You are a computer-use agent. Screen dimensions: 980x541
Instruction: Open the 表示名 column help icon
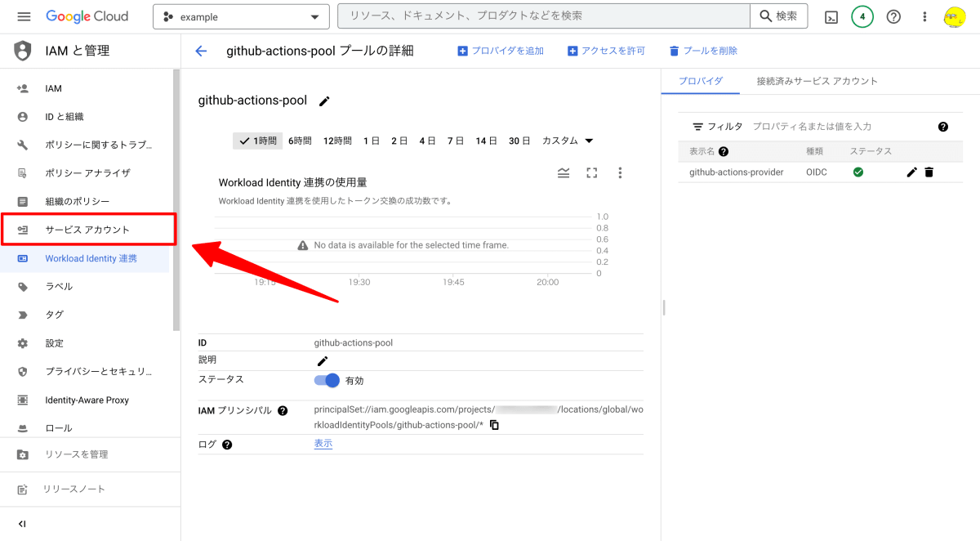pos(724,151)
